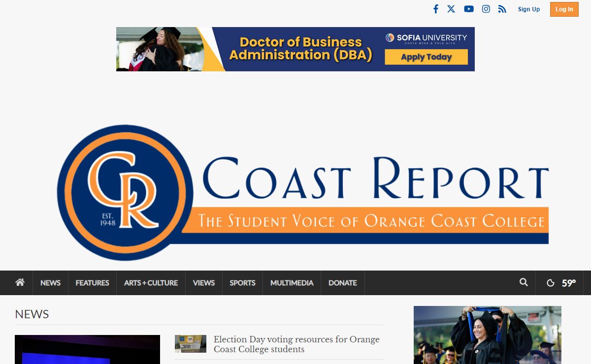The height and width of the screenshot is (364, 591).
Task: Click the Election Day article small thumbnail
Action: (191, 344)
